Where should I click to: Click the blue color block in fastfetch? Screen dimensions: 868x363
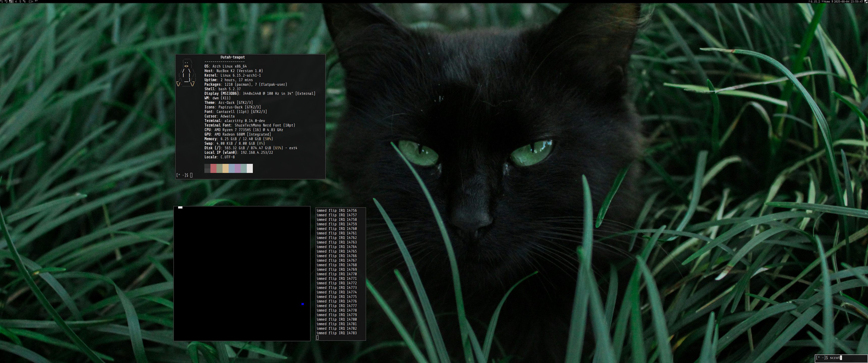tap(231, 168)
